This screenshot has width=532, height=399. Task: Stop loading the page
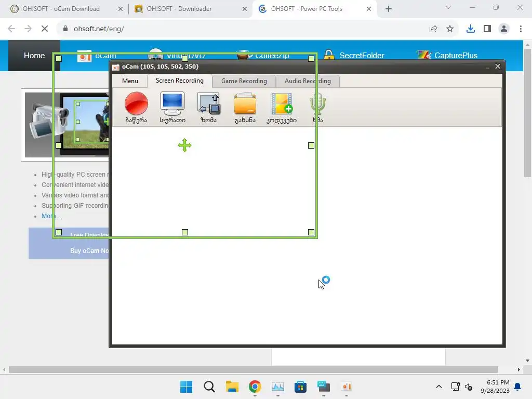[45, 29]
